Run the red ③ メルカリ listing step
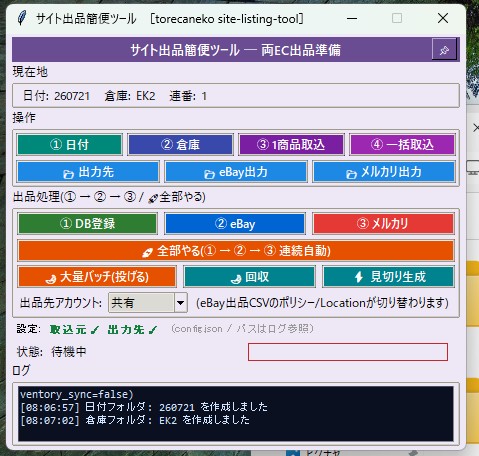Viewport: 479px width, 456px height. (x=383, y=224)
